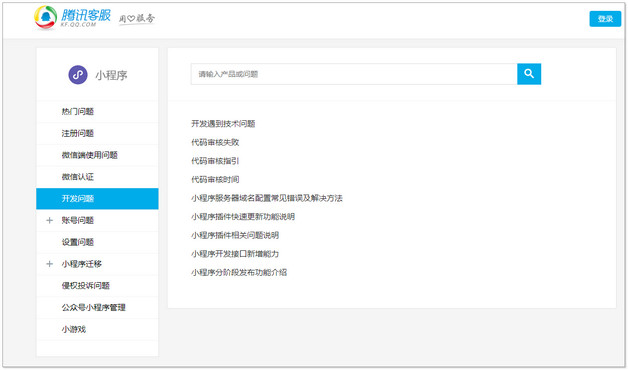Click the purple 小程序 mini program icon
Image resolution: width=628 pixels, height=370 pixels.
pyautogui.click(x=78, y=75)
